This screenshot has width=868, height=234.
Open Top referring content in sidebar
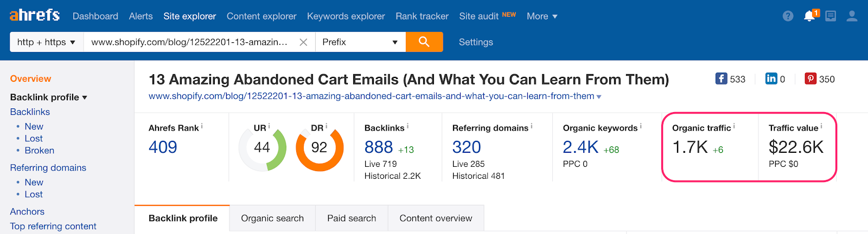click(53, 226)
